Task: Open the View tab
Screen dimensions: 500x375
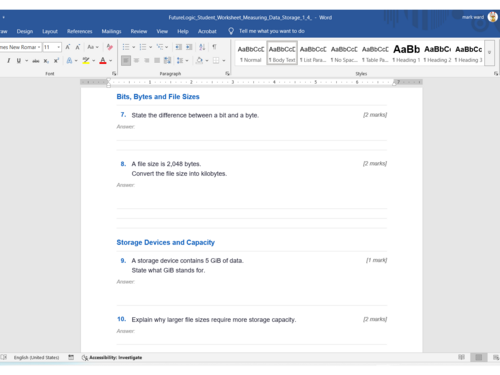Action: pos(162,31)
